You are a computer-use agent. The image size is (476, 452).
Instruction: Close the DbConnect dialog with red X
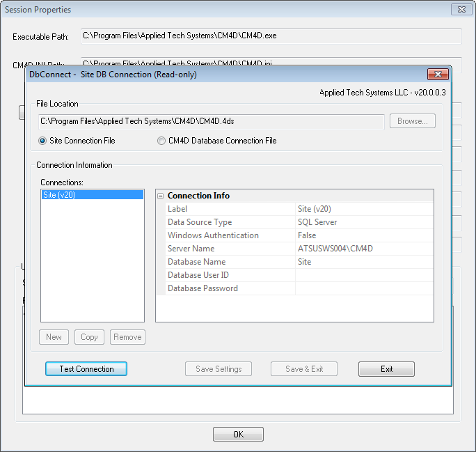tap(438, 74)
